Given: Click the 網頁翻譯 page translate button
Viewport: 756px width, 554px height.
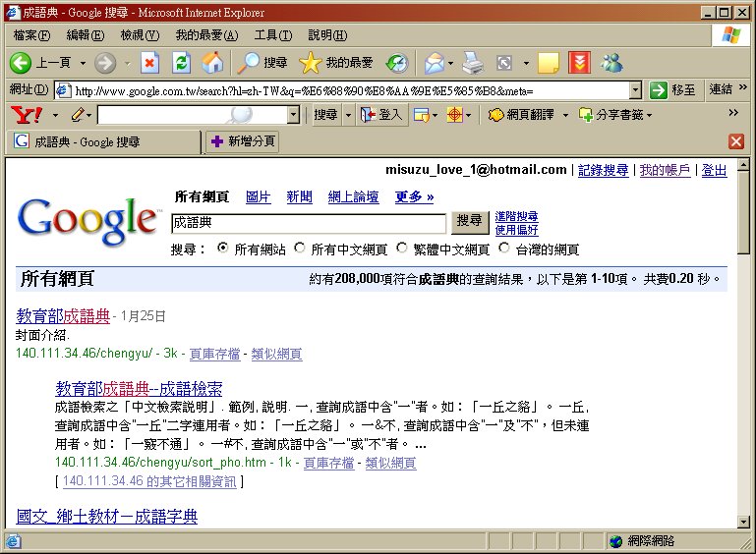Looking at the screenshot, I should point(521,115).
